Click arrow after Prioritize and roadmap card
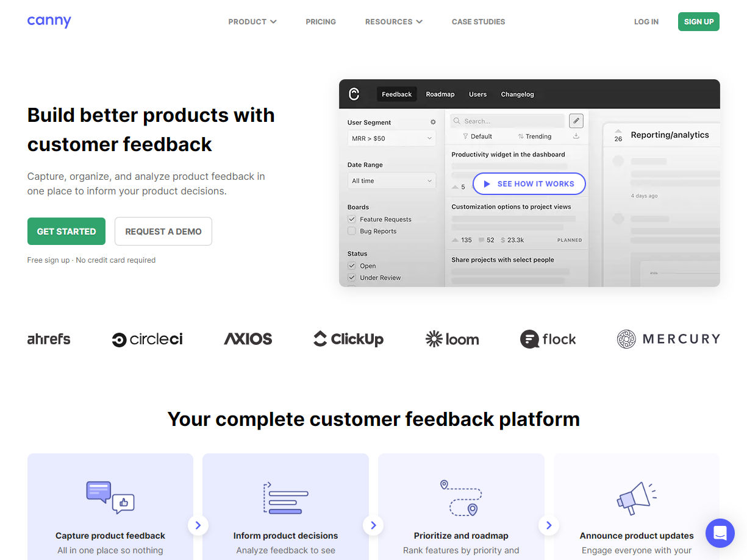 (x=549, y=525)
